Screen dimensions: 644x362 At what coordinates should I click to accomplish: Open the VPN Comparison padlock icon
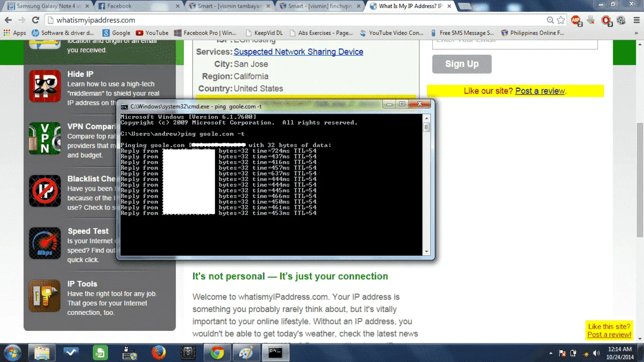tap(45, 139)
